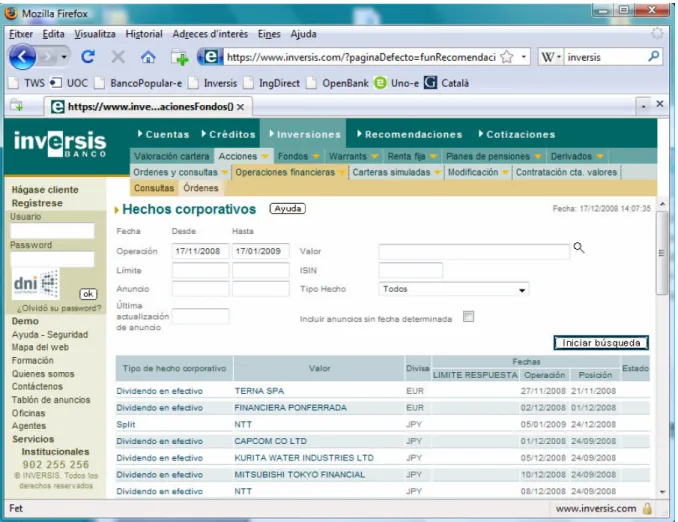Screen dimensions: 678x522
Task: Open Valoración cartera submenu item
Action: pos(171,156)
